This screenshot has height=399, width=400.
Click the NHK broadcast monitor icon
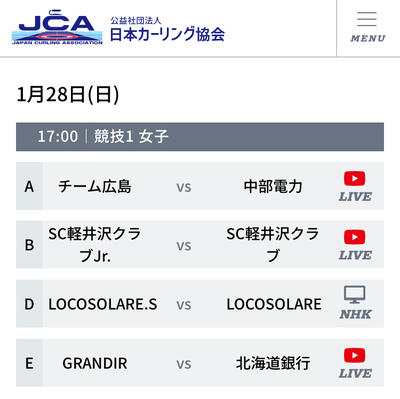click(355, 304)
